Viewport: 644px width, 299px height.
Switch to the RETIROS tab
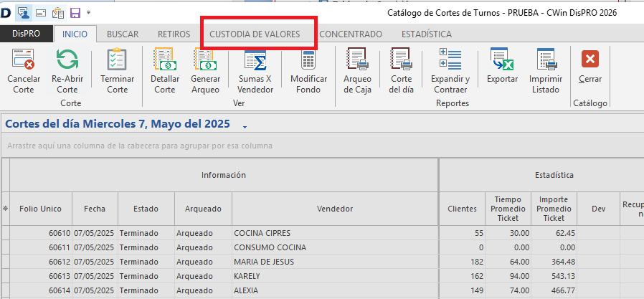(174, 34)
